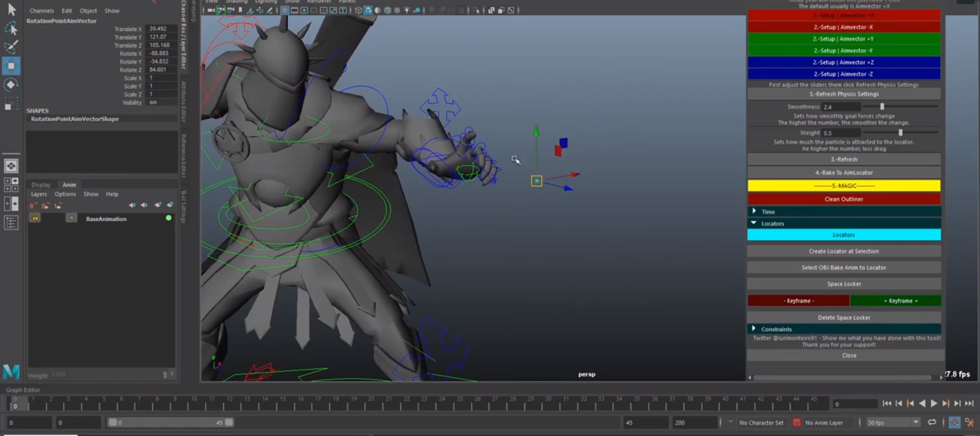Open the Outliner from the left toolbox
The height and width of the screenshot is (436, 980).
[11, 223]
